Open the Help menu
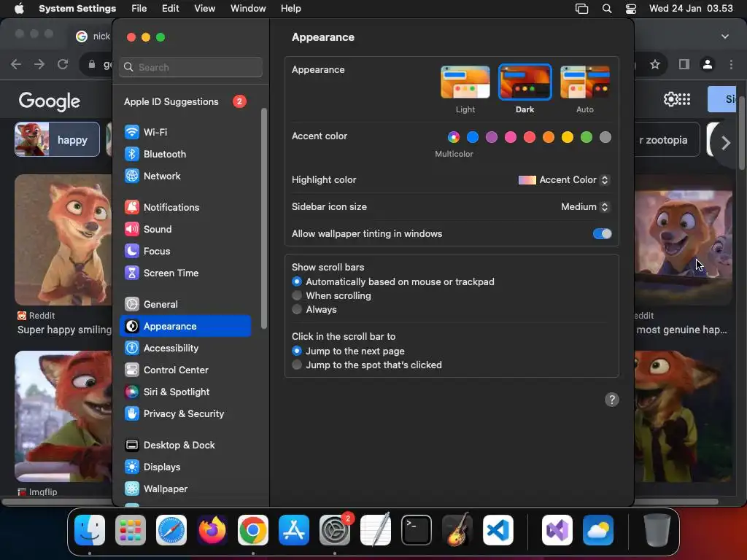The image size is (747, 560). (290, 9)
